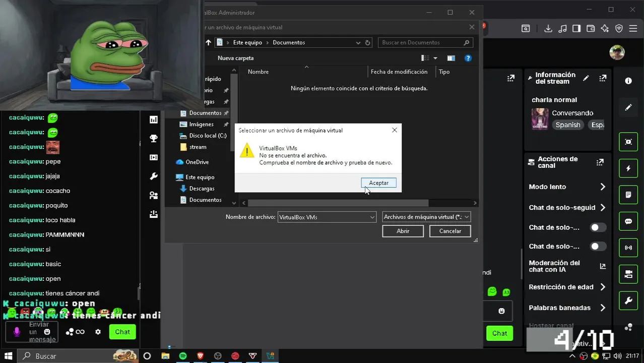Screen dimensions: 644x363
Task: Click the pencil icon in right sidebar
Action: click(x=628, y=107)
